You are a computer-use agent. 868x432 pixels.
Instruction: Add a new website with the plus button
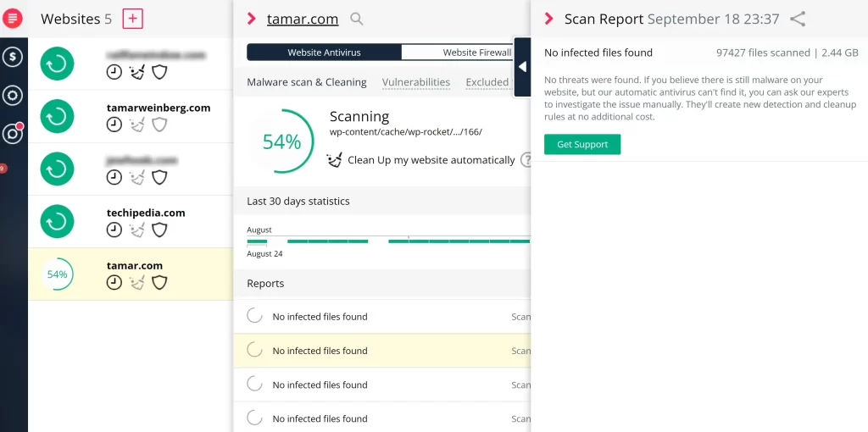coord(132,19)
